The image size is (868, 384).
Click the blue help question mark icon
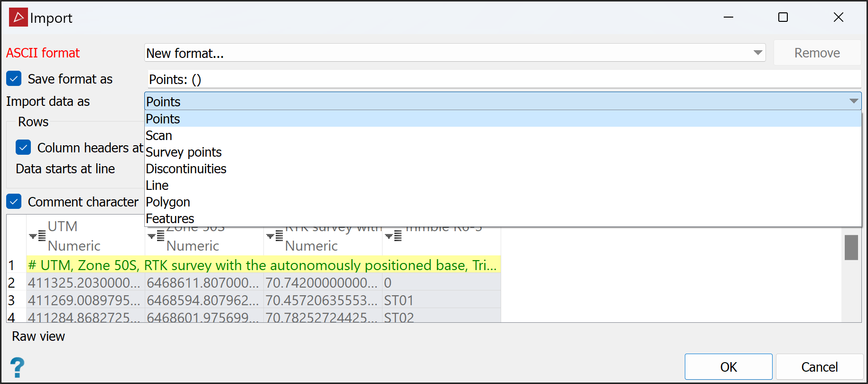coord(17,367)
